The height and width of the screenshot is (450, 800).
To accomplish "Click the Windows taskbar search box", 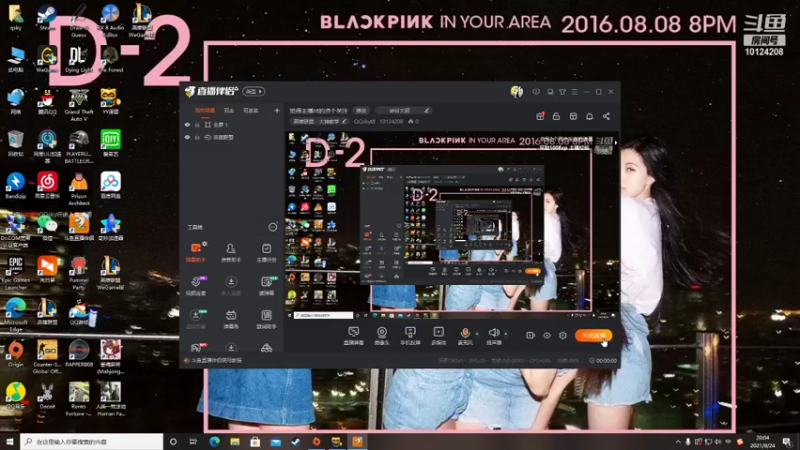I will pos(92,441).
